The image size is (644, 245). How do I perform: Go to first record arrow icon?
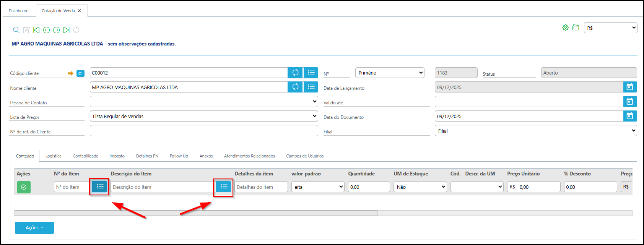click(x=36, y=30)
